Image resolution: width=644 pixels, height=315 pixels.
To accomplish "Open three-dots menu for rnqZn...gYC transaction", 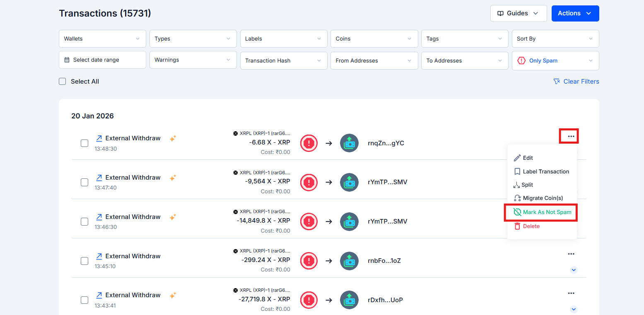I will (571, 136).
